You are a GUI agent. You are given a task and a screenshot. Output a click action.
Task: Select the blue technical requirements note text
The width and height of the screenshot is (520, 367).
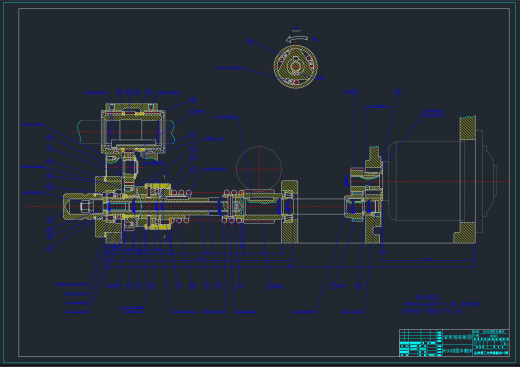click(442, 304)
